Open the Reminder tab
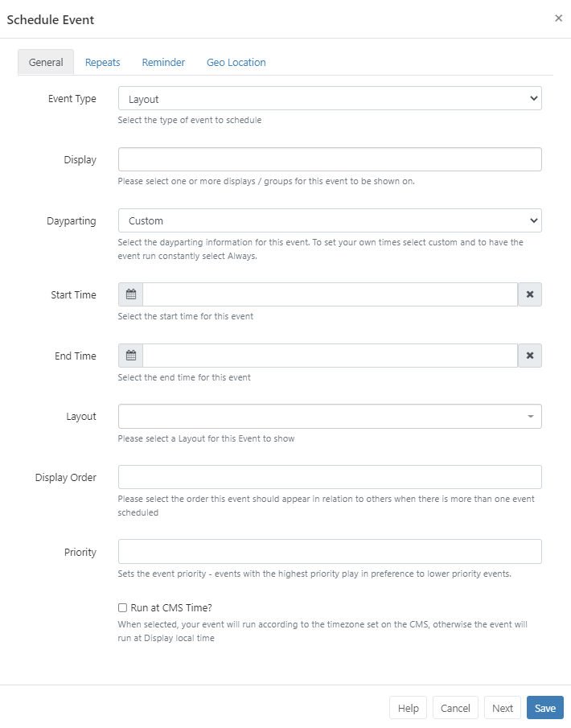571x728 pixels. click(x=162, y=62)
